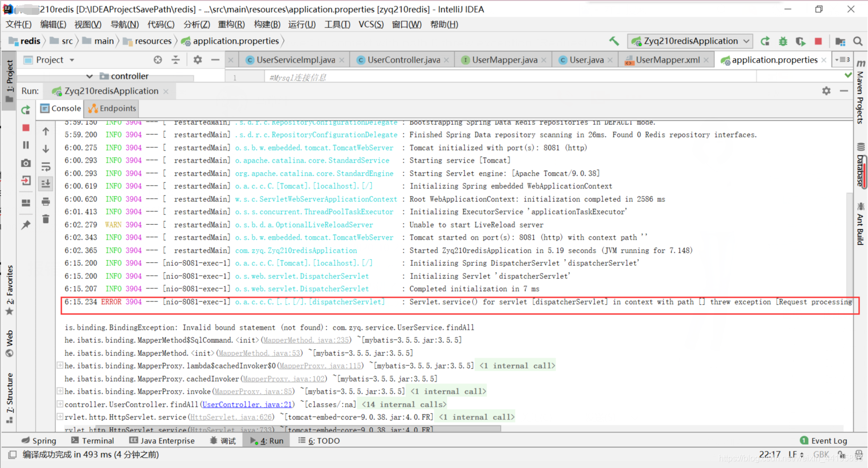Hide the Run tool window

[x=844, y=91]
